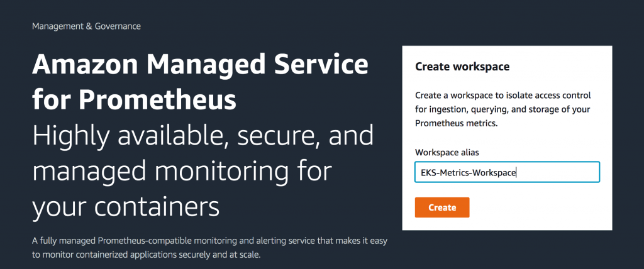644x269 pixels.
Task: Click the "Create workspace" panel heading
Action: point(462,66)
